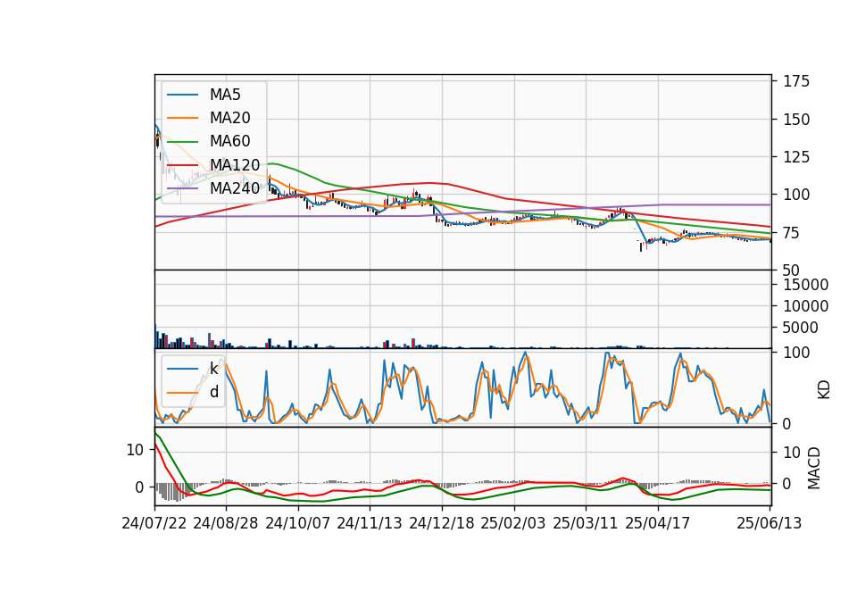
Task: Click the 25/02/03 date axis label
Action: (x=513, y=523)
